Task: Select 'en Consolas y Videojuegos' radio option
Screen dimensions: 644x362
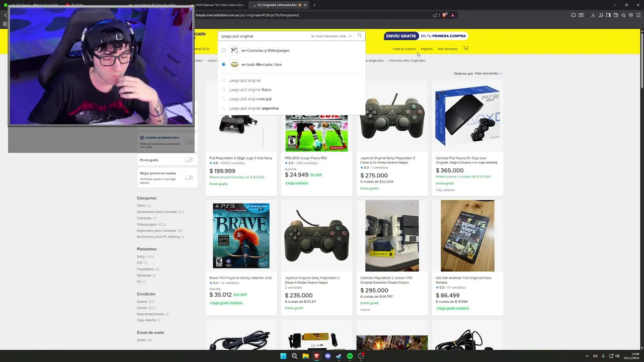Action: [223, 50]
